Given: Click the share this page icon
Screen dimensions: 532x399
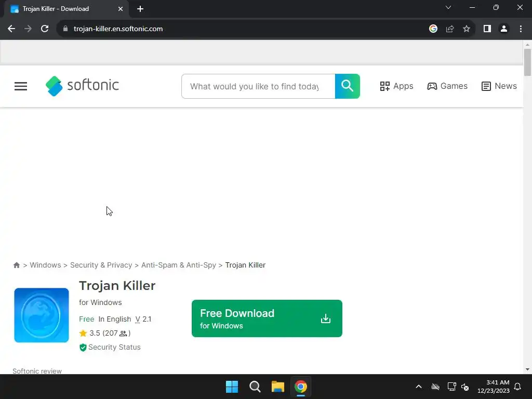Looking at the screenshot, I should tap(450, 29).
